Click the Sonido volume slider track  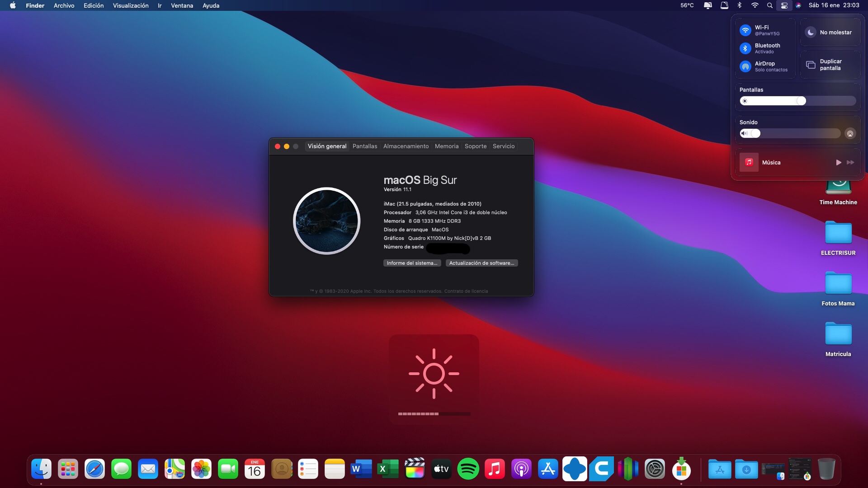coord(798,133)
